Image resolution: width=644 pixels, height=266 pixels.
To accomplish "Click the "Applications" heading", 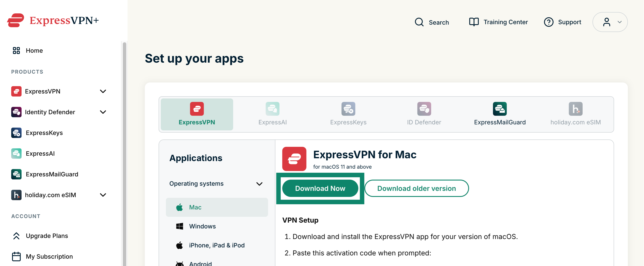I will (196, 158).
